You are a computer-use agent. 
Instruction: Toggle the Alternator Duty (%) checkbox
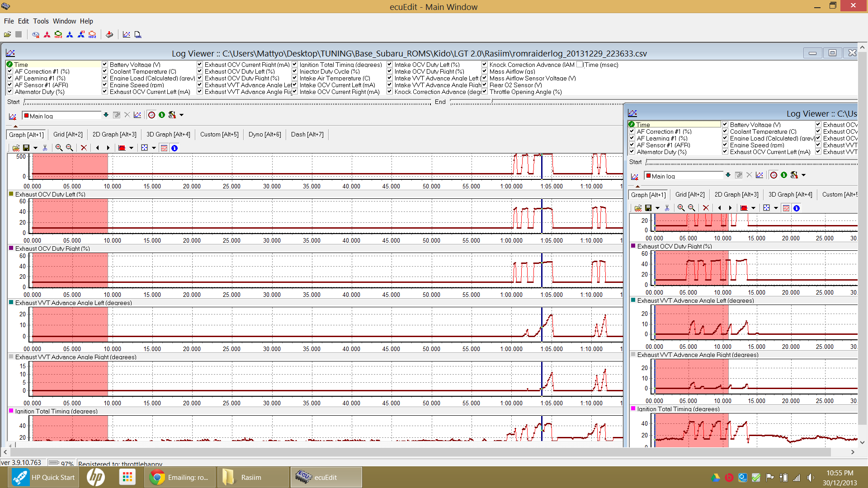[x=10, y=92]
